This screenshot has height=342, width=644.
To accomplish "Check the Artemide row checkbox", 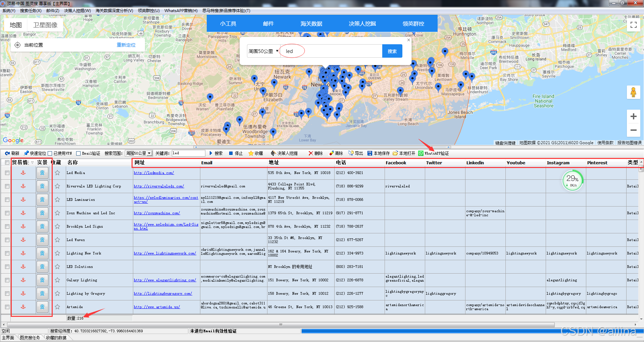I will (7, 307).
